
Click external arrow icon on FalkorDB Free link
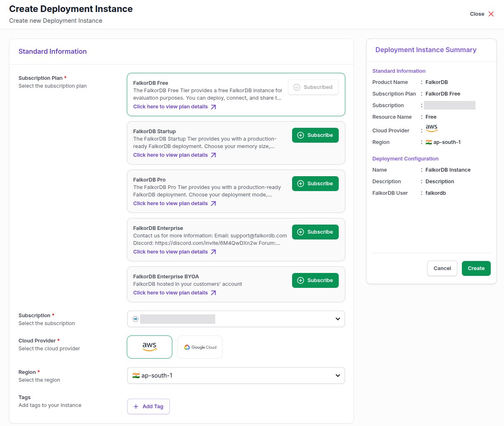[x=214, y=107]
